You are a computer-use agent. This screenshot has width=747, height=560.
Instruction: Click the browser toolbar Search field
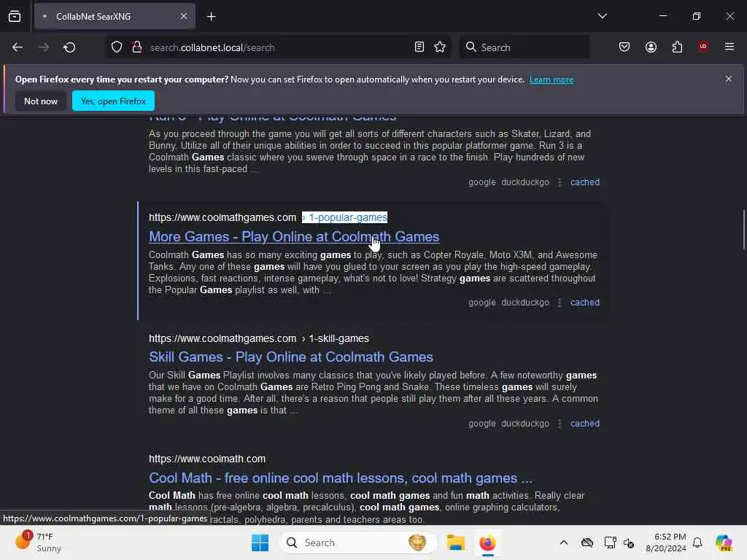coord(524,47)
